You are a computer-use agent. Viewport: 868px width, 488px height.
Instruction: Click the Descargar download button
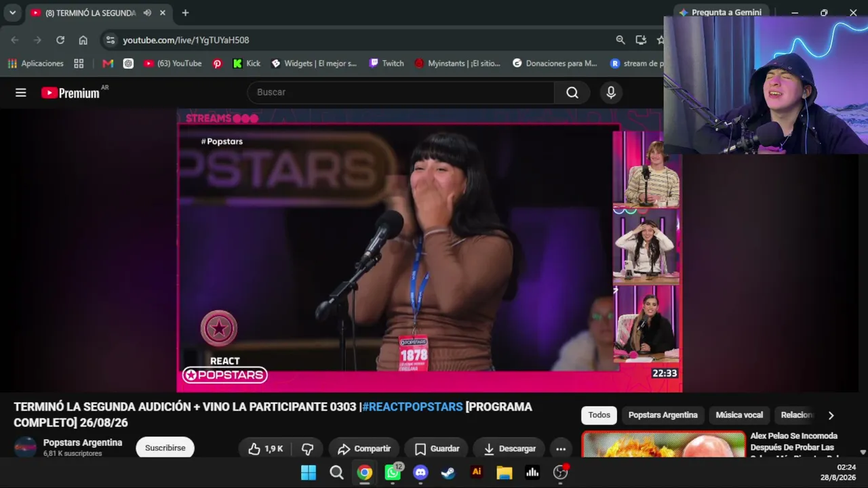[509, 449]
